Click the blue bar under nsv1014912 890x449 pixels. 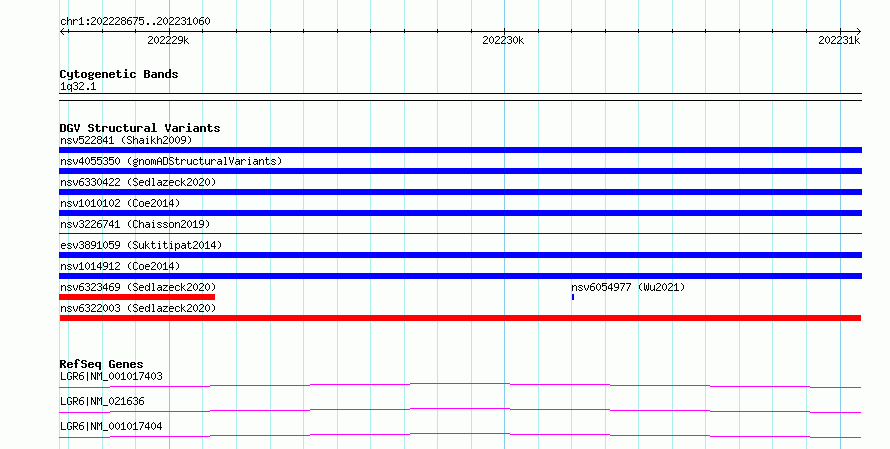pos(460,276)
